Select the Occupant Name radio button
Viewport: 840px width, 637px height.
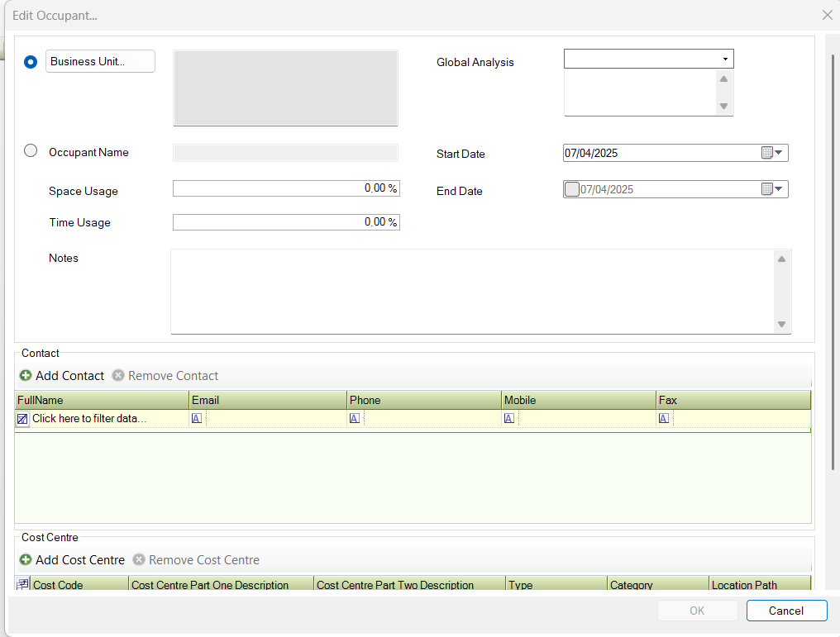point(31,150)
